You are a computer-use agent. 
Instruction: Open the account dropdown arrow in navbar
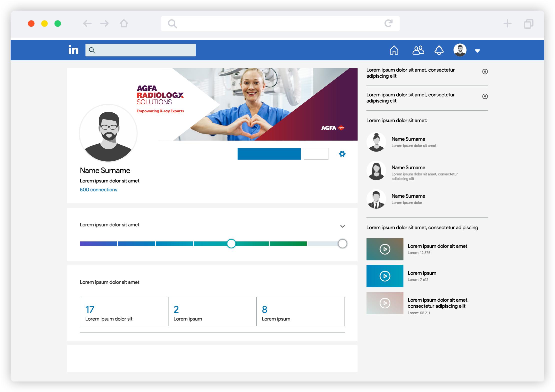click(477, 51)
